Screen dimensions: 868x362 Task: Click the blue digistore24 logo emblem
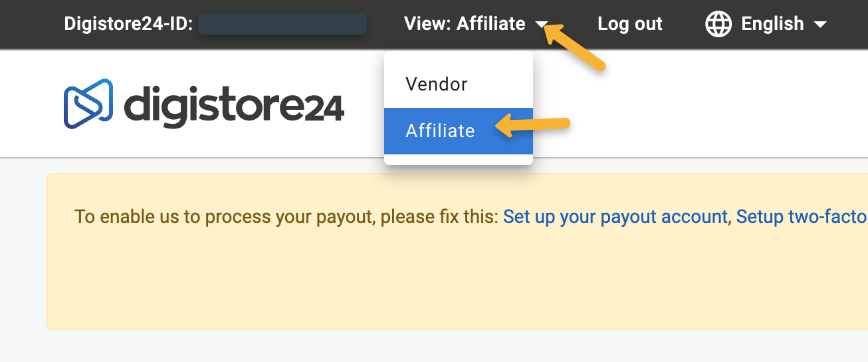tap(88, 104)
